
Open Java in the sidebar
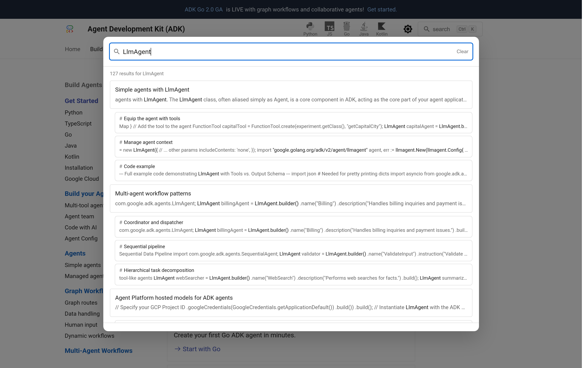pyautogui.click(x=70, y=146)
